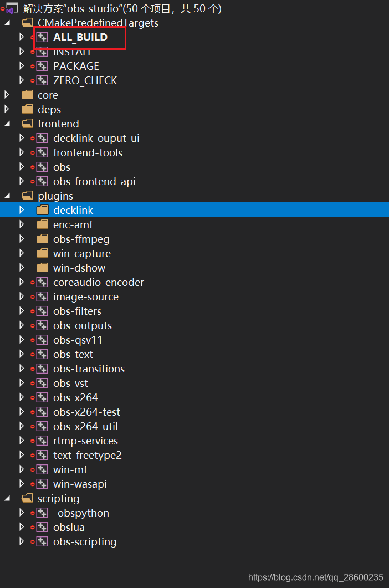Click the decklink folder icon
This screenshot has width=389, height=588.
tap(42, 210)
